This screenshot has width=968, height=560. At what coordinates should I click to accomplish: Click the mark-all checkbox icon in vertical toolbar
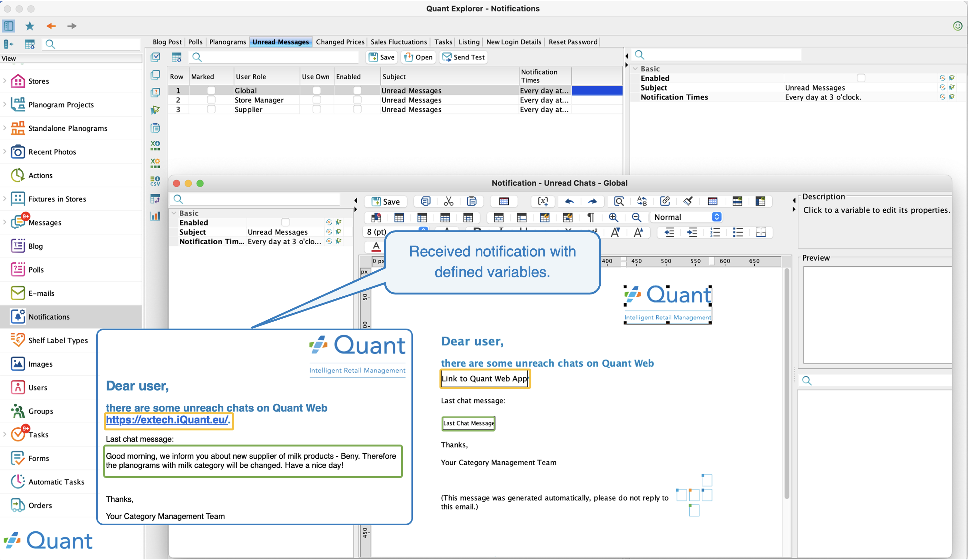coord(155,57)
